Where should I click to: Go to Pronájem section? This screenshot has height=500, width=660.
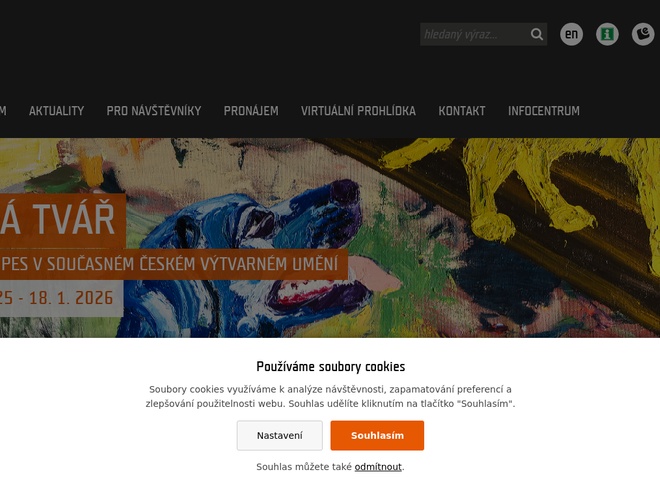pyautogui.click(x=251, y=111)
